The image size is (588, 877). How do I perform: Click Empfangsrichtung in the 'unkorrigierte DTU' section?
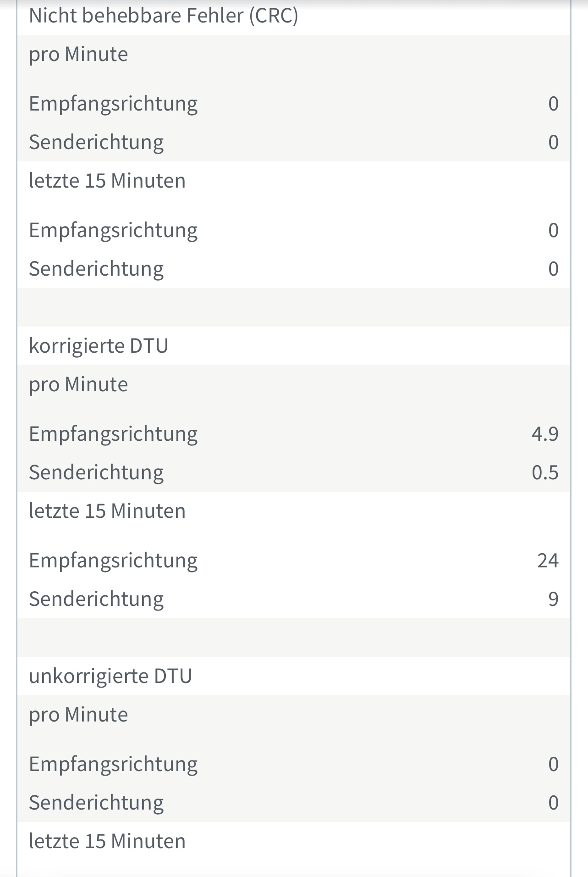click(x=113, y=764)
